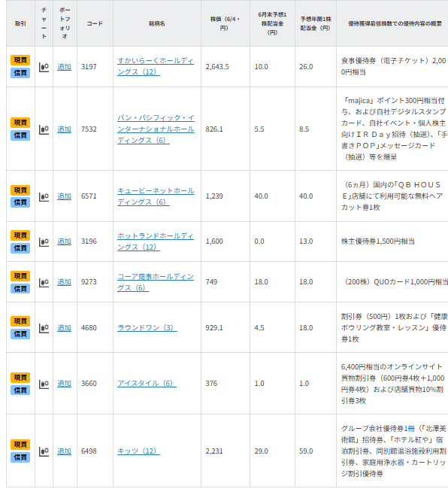This screenshot has width=448, height=495.
Task: Click 信買 button for code 9273
Action: (20, 289)
